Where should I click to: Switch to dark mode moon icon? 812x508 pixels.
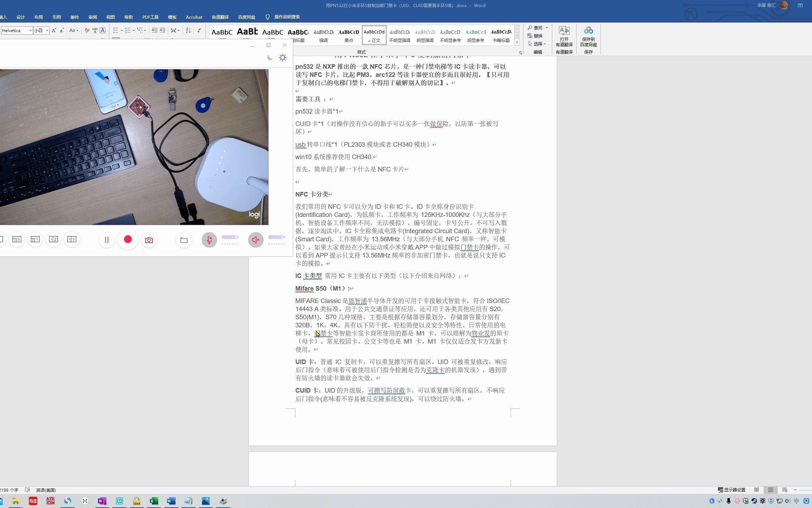point(270,58)
